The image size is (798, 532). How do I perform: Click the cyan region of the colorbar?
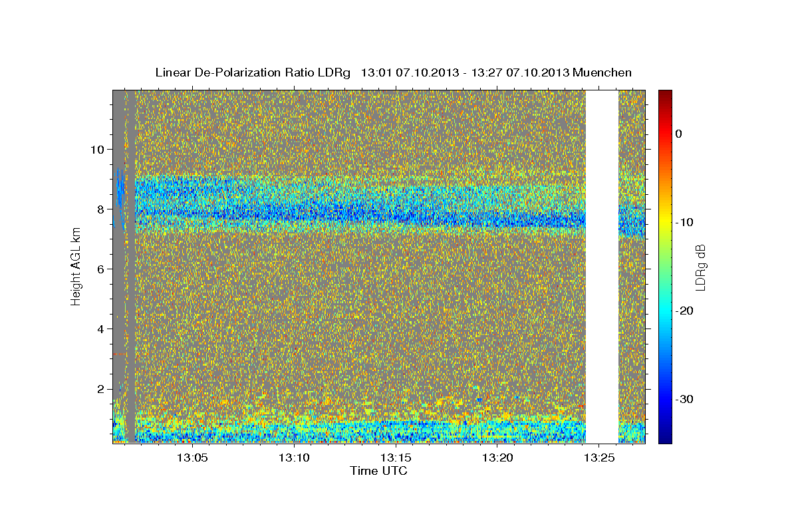[x=665, y=311]
